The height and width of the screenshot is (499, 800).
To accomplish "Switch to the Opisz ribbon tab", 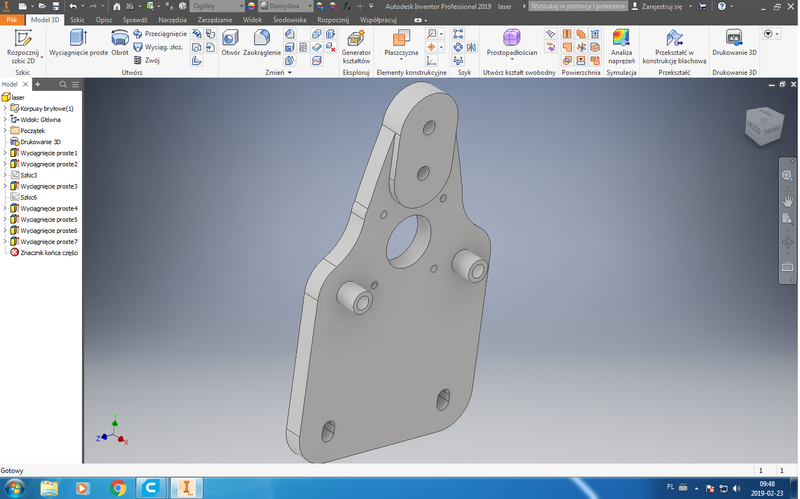I will click(x=104, y=19).
